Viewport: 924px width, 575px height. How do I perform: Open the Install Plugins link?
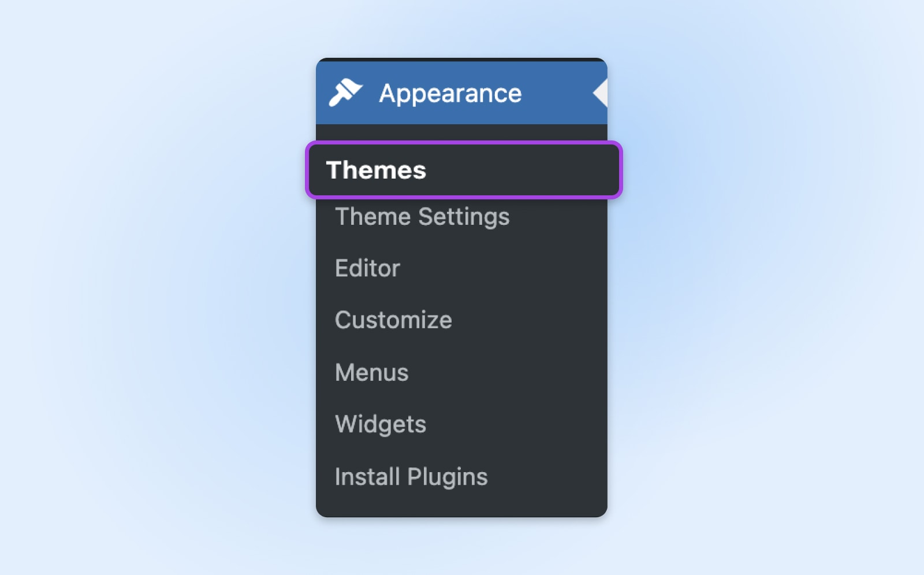pyautogui.click(x=411, y=477)
